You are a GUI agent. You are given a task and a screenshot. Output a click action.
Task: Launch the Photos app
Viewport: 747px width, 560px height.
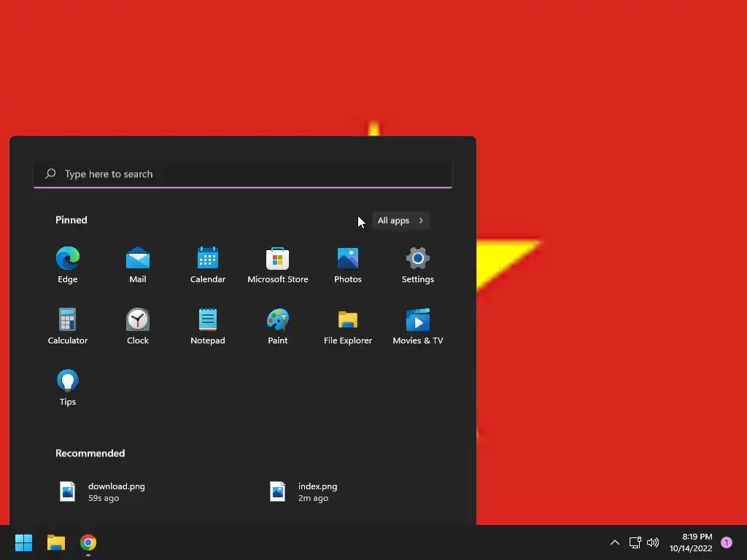coord(348,265)
